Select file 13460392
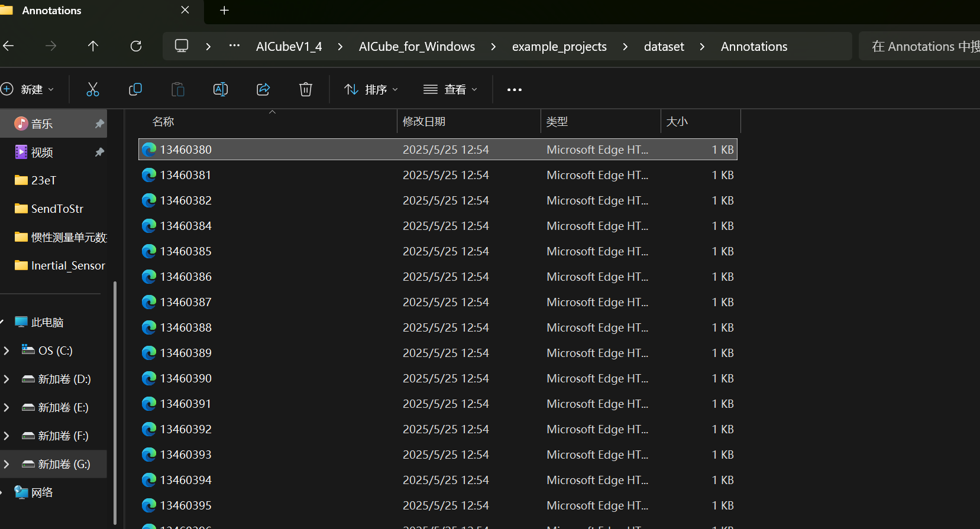This screenshot has height=529, width=980. pos(438,429)
